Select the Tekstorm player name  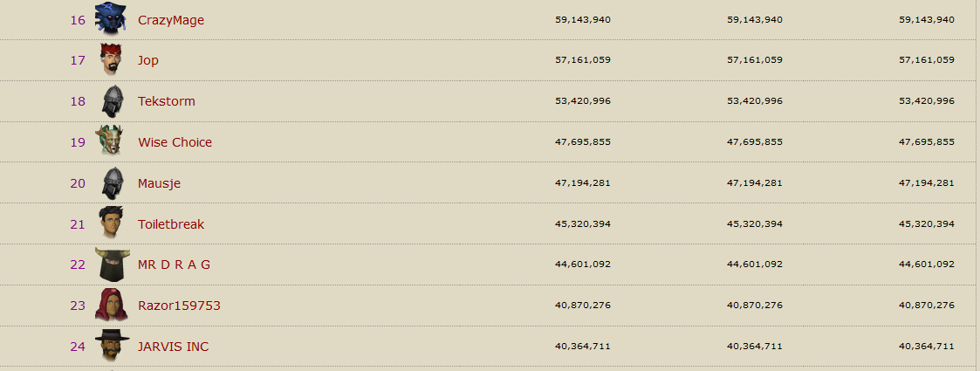167,101
